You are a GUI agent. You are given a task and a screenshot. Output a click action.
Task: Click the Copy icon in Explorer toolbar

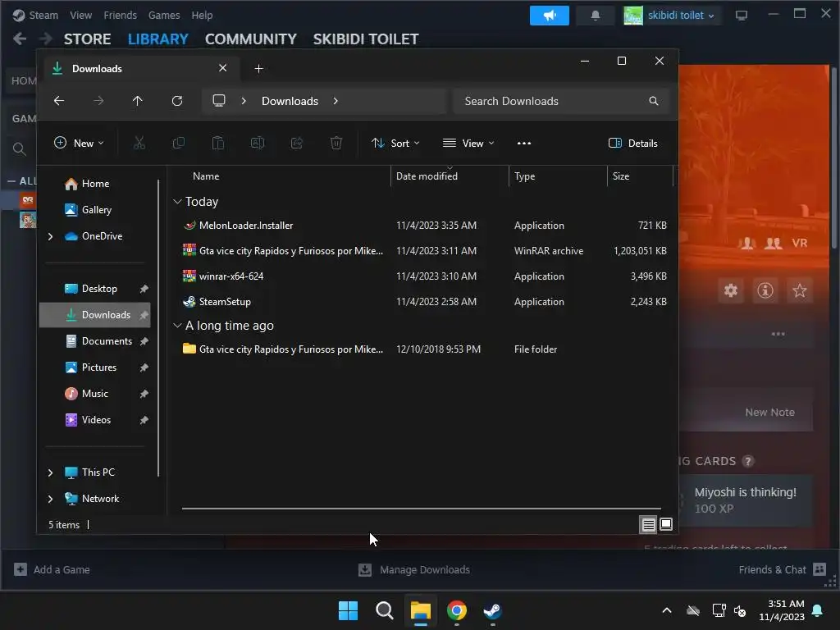click(x=178, y=143)
